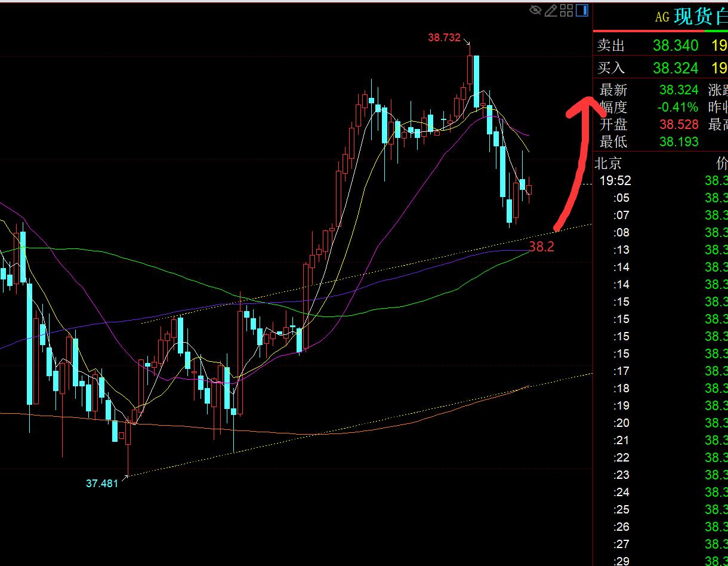The height and width of the screenshot is (566, 728).
Task: Click the tall cyan candle at the peak
Action: (476, 81)
